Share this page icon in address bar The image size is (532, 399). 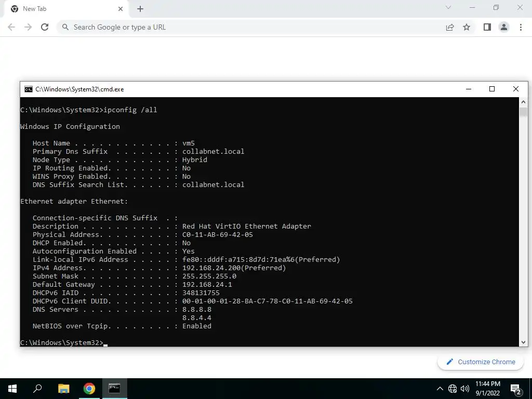pyautogui.click(x=450, y=27)
